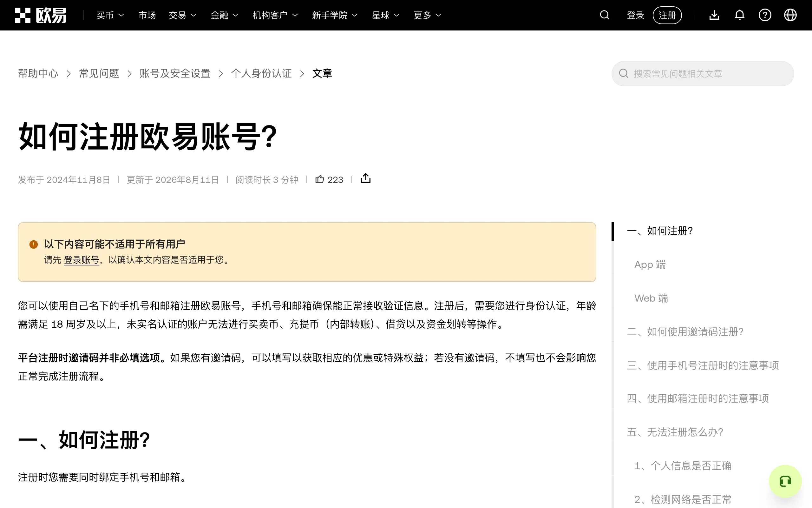Jump to 五、无法注册怎么办? in contents
The image size is (812, 508).
coord(675,432)
